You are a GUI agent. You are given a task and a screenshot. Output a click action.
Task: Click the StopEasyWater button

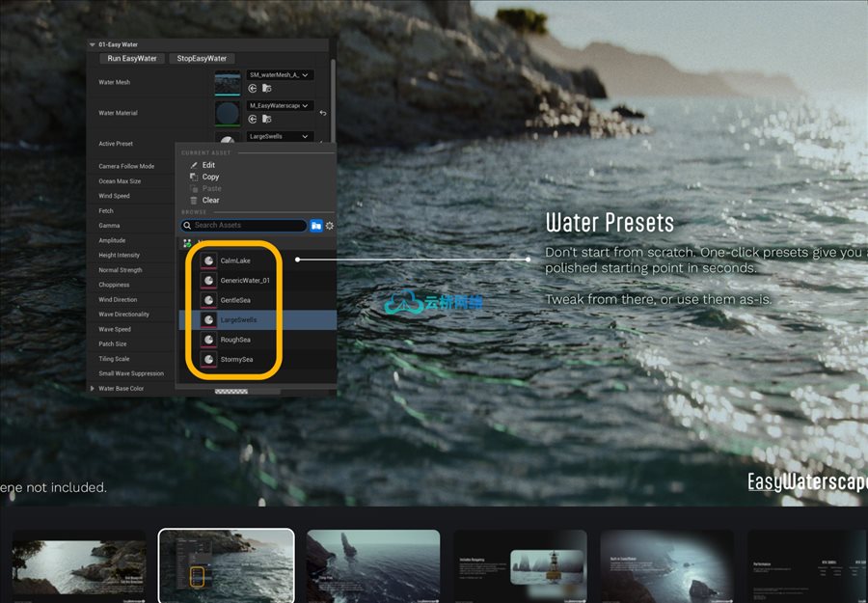pyautogui.click(x=202, y=58)
